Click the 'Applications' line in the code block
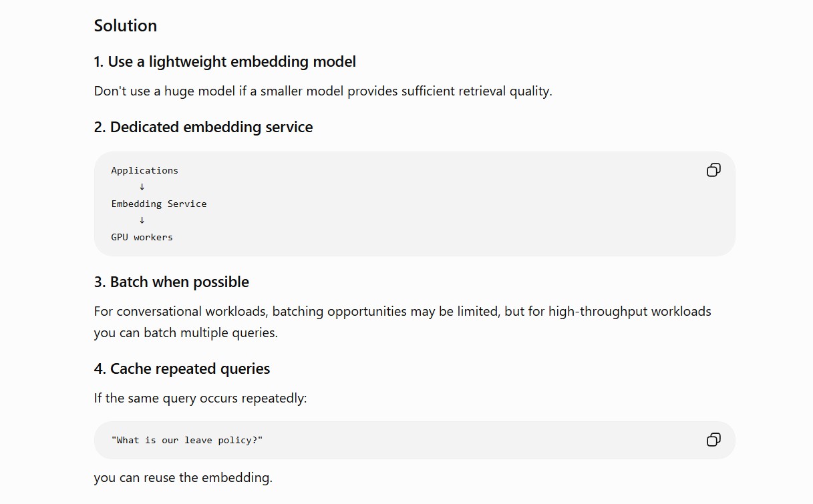The image size is (813, 504). click(145, 170)
